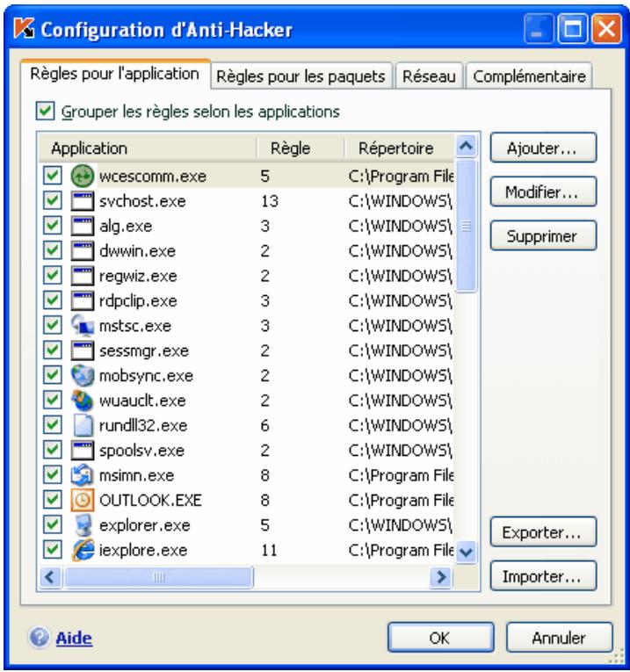This screenshot has width=630, height=672.
Task: Click the msimn.exe Outlook Express icon
Action: click(83, 475)
